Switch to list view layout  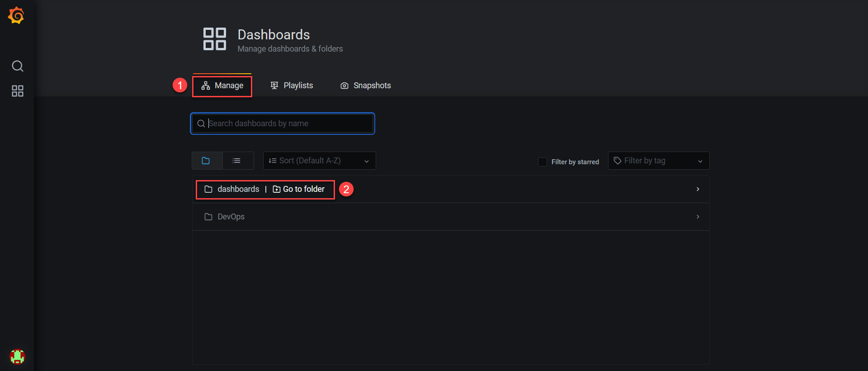coord(236,161)
